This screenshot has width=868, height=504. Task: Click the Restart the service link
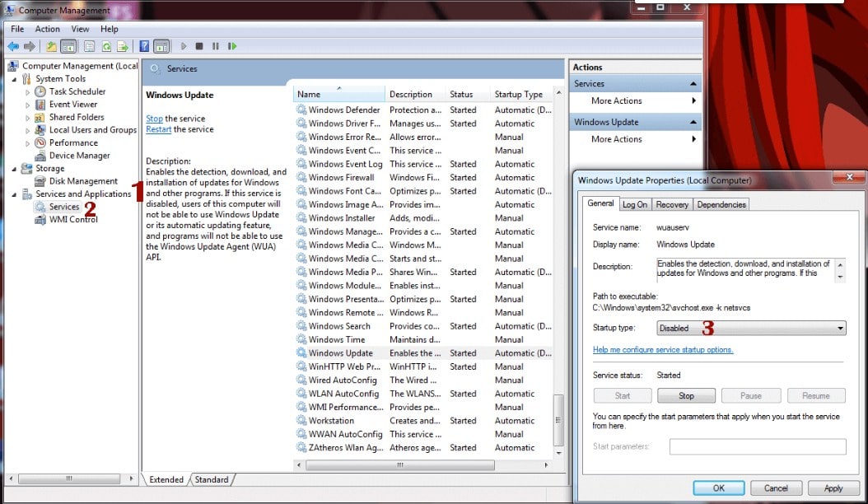(159, 129)
